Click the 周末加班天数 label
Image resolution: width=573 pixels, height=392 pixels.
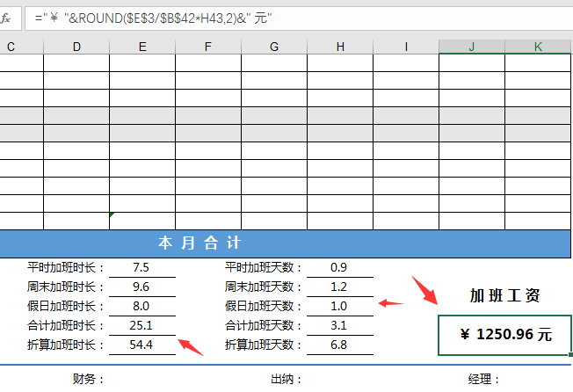[x=264, y=287]
